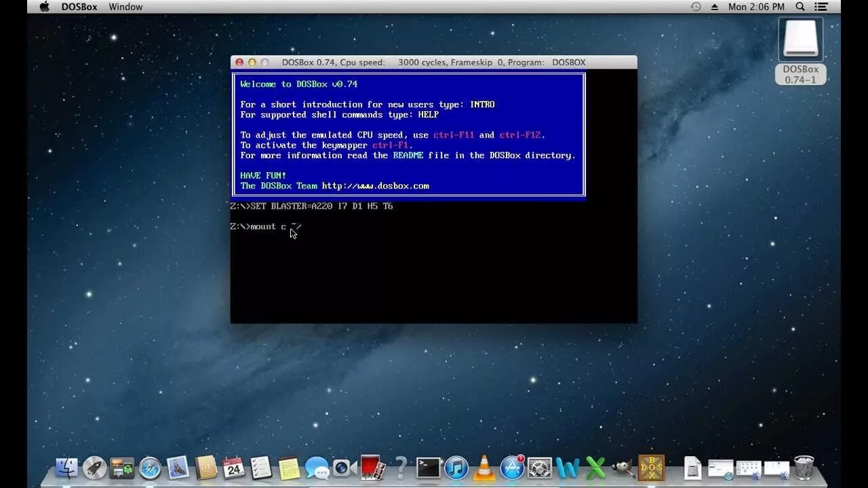Close the DOSBox window with red button
Screen dimensions: 868x488
click(x=239, y=62)
